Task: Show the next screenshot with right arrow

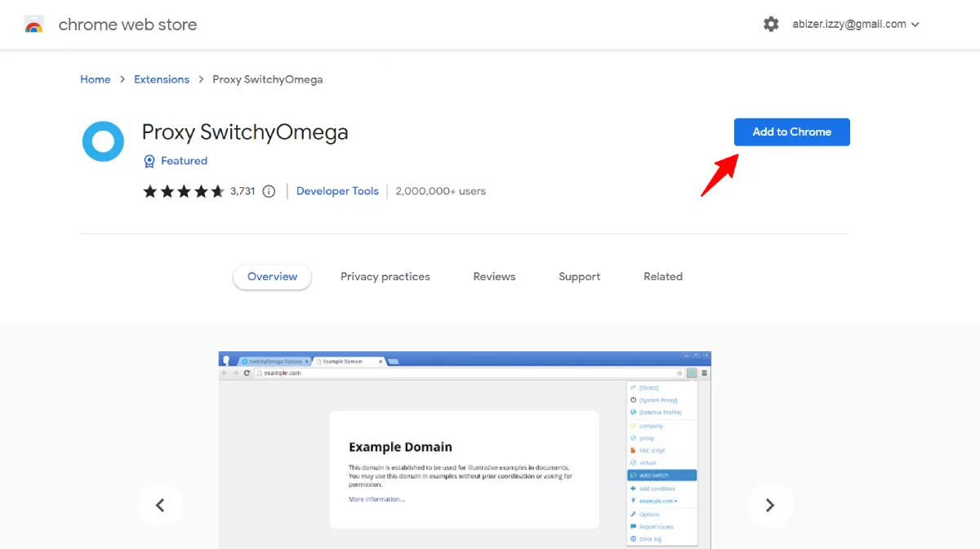Action: tap(770, 505)
